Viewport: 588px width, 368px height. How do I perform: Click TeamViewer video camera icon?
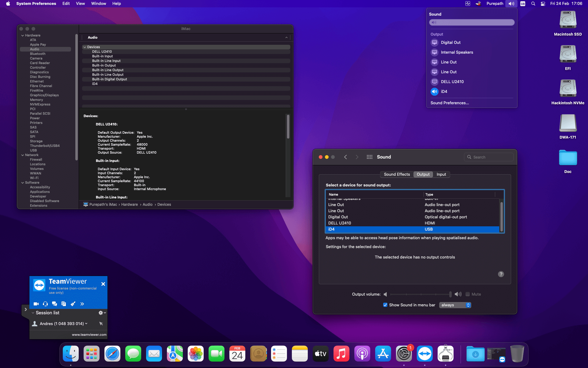pos(36,304)
